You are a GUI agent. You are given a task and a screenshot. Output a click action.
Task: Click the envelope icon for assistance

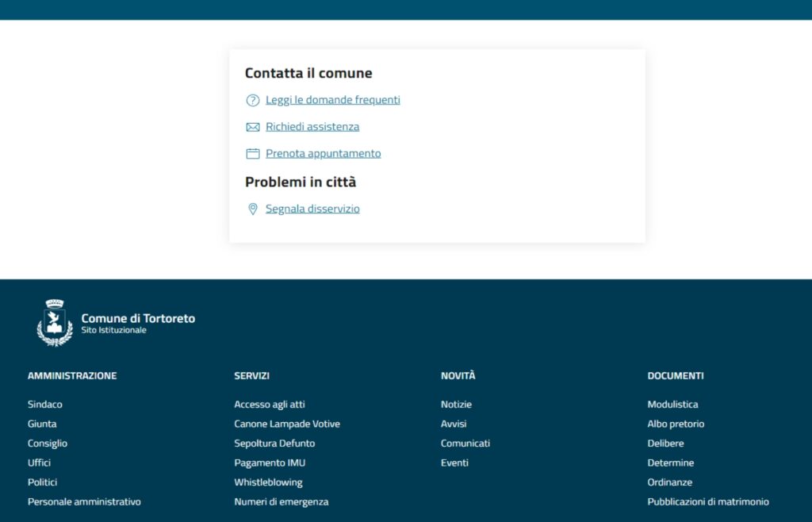click(253, 127)
